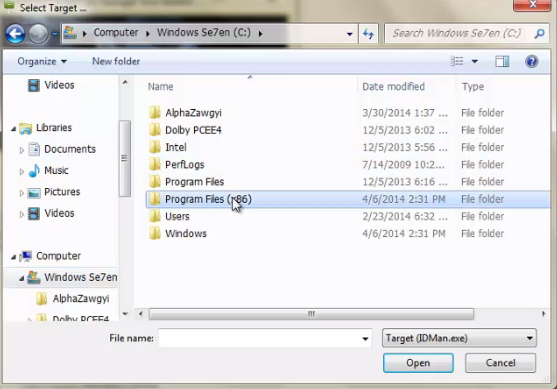This screenshot has width=557, height=389.
Task: Click the Users folder name
Action: coord(177,216)
